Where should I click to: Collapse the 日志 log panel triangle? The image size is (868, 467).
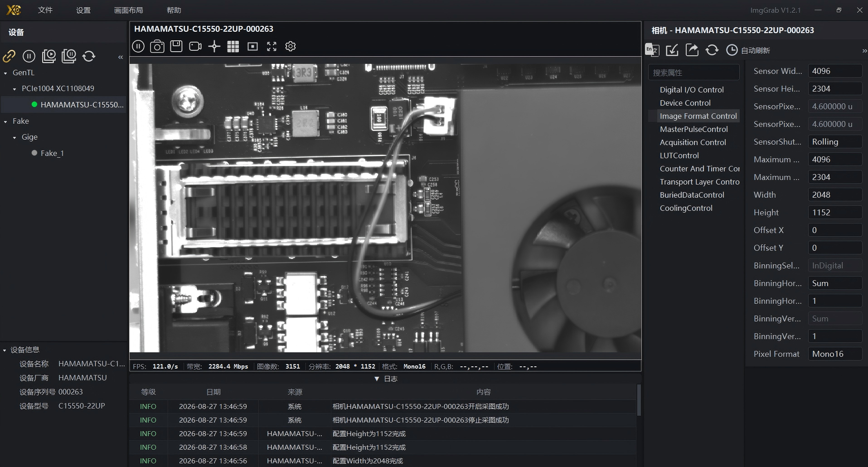click(x=377, y=379)
